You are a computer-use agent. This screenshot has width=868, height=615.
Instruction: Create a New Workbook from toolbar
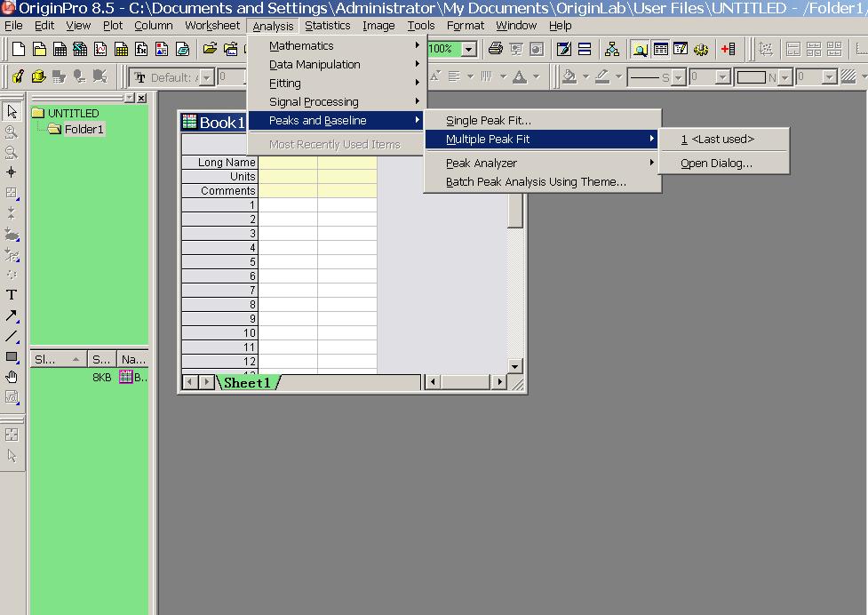[60, 49]
